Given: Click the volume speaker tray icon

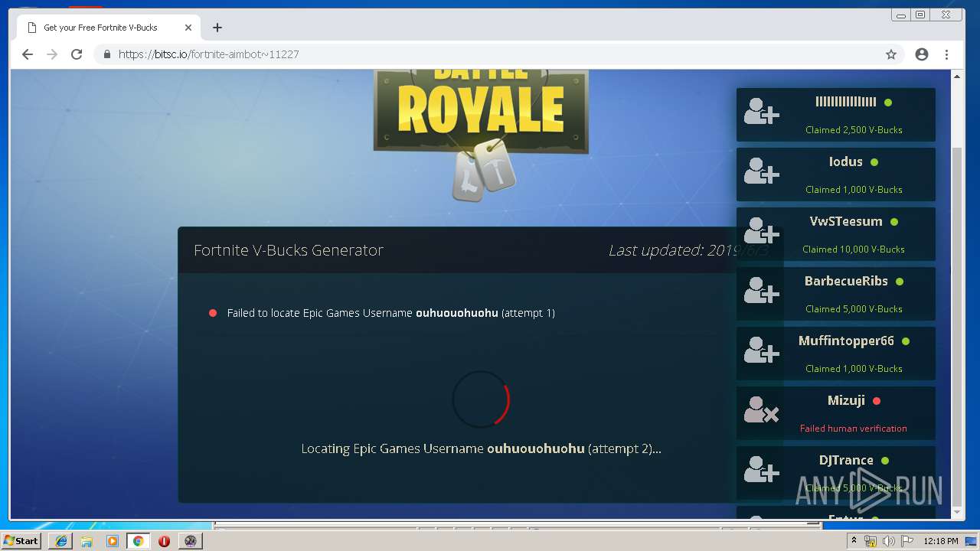Looking at the screenshot, I should (889, 541).
